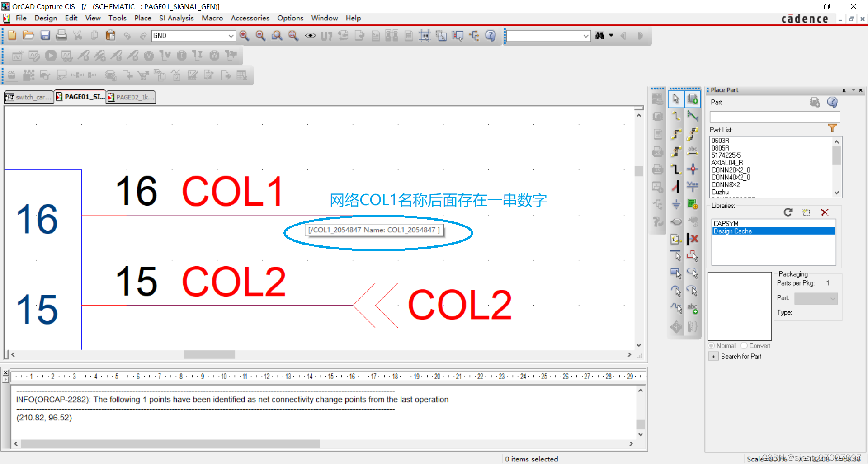Zoom in using the toolbar magnifier icon

244,36
